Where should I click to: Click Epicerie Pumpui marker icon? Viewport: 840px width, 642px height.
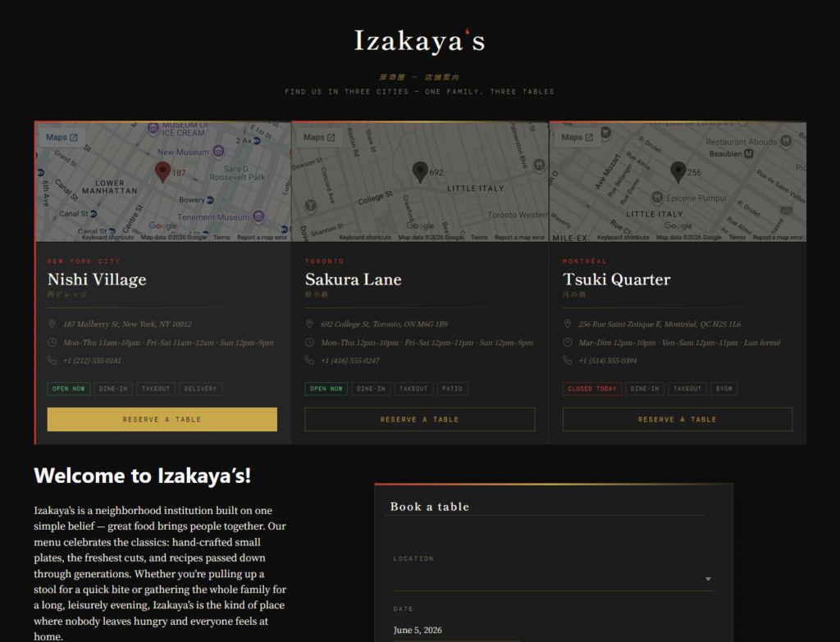[657, 198]
